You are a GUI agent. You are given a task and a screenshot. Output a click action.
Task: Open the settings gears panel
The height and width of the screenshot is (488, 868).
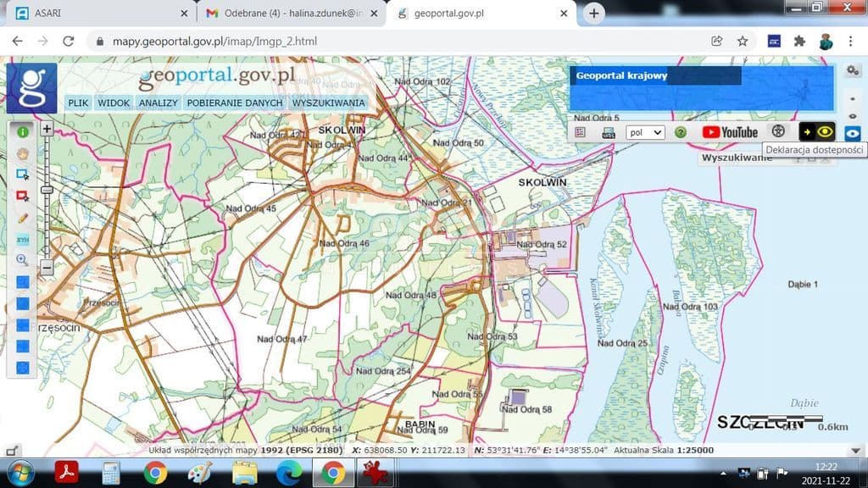pyautogui.click(x=853, y=70)
